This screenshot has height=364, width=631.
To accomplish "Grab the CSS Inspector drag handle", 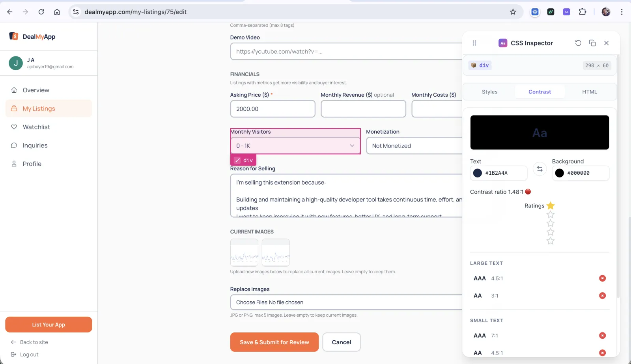I will pyautogui.click(x=474, y=43).
